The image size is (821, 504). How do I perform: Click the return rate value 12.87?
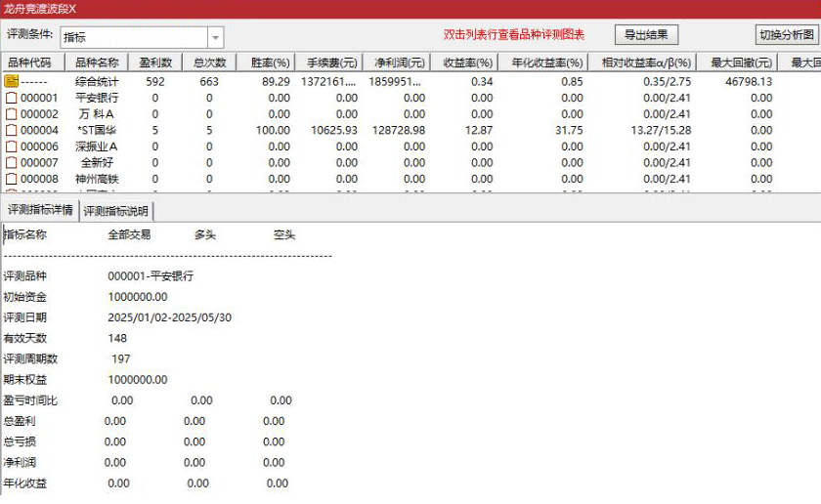(x=479, y=130)
